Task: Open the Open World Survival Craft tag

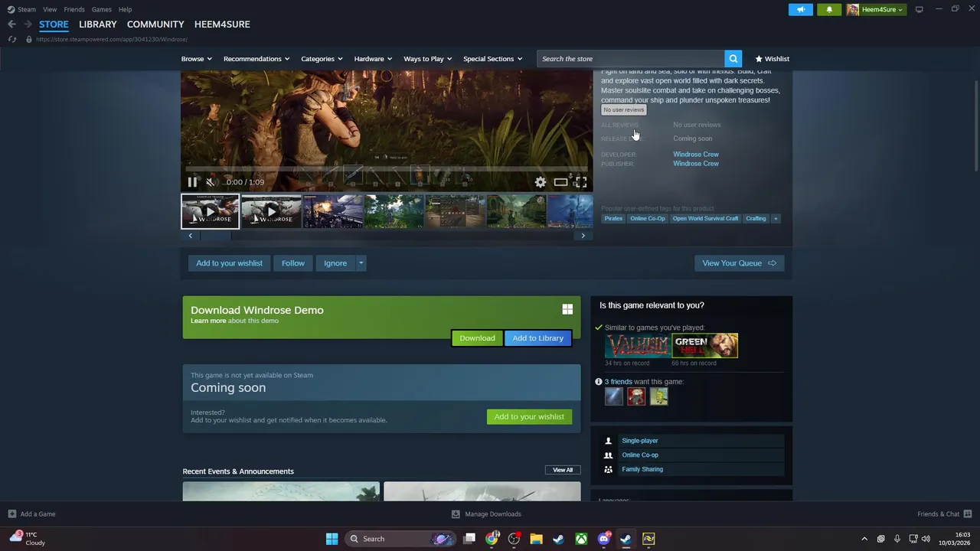Action: pyautogui.click(x=705, y=219)
